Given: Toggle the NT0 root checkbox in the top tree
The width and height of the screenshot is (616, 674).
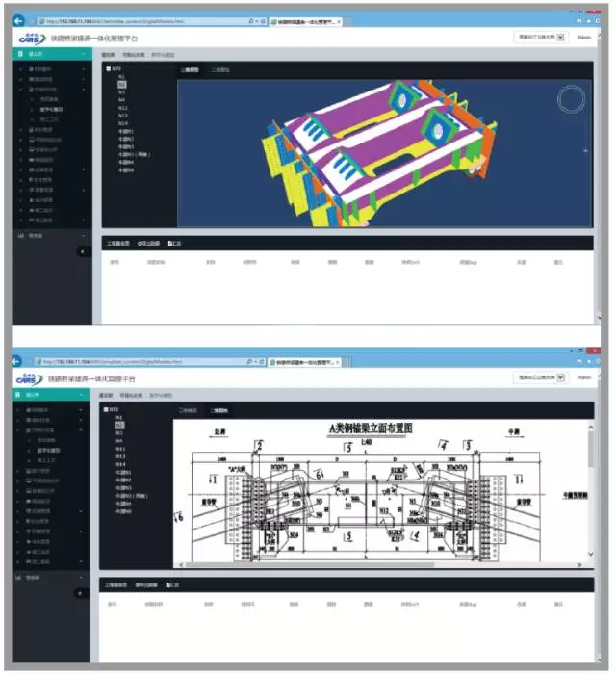Looking at the screenshot, I should (x=108, y=69).
